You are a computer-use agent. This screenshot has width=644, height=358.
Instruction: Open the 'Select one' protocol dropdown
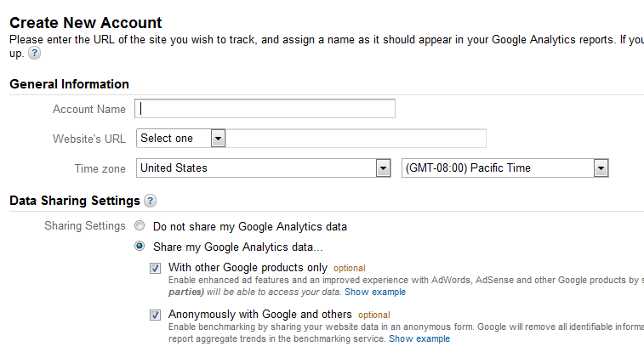(180, 139)
